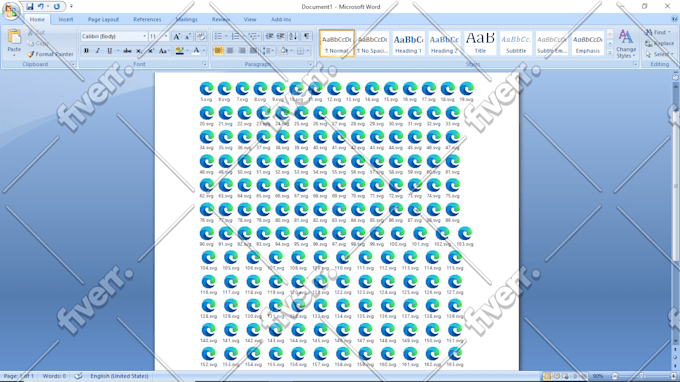
Task: Pick font color A swatch
Action: pos(196,51)
